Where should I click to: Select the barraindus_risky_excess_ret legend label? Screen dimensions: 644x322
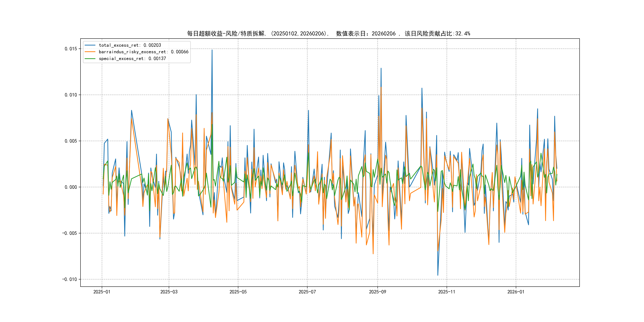144,52
